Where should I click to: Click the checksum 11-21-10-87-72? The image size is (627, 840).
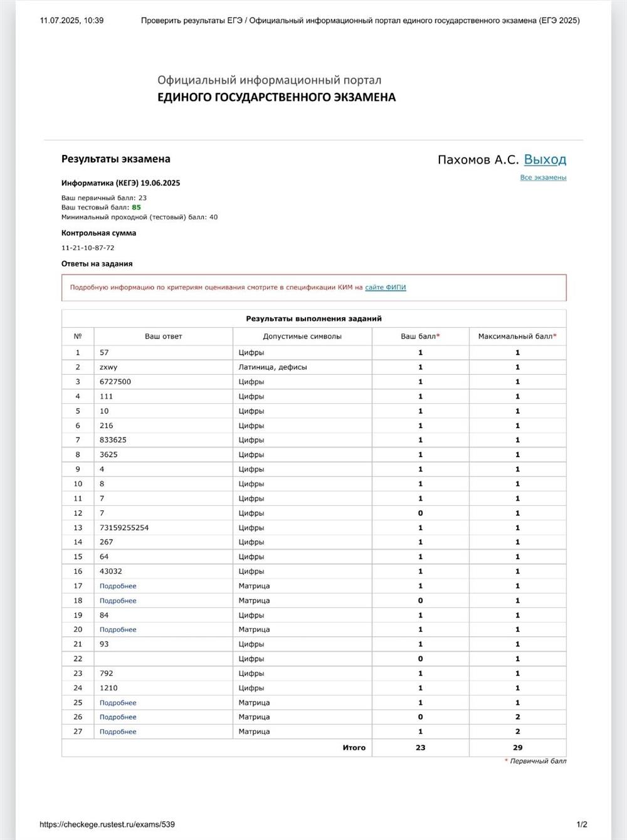tap(88, 248)
